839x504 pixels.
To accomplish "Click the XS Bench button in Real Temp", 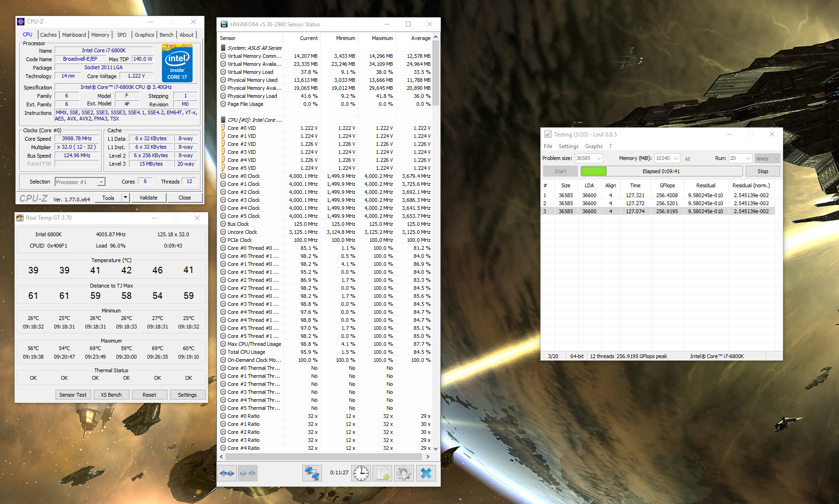I will [111, 395].
